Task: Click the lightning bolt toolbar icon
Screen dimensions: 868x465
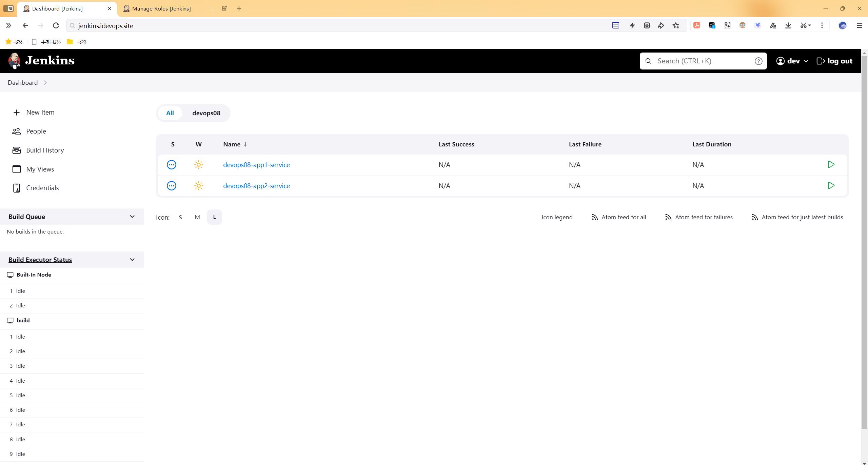Action: coord(632,25)
